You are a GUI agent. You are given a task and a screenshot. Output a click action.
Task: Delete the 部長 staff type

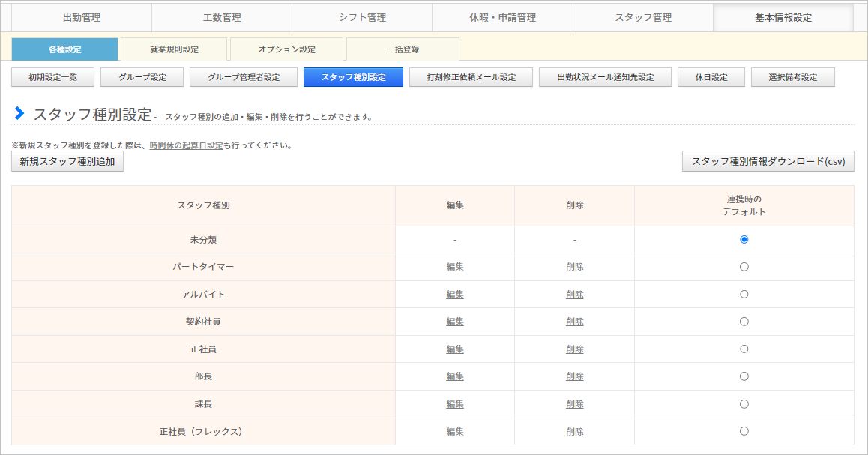click(575, 376)
